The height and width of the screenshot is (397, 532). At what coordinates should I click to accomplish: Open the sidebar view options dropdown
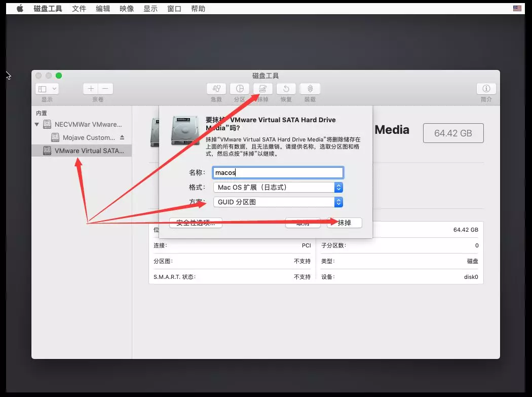coord(47,89)
